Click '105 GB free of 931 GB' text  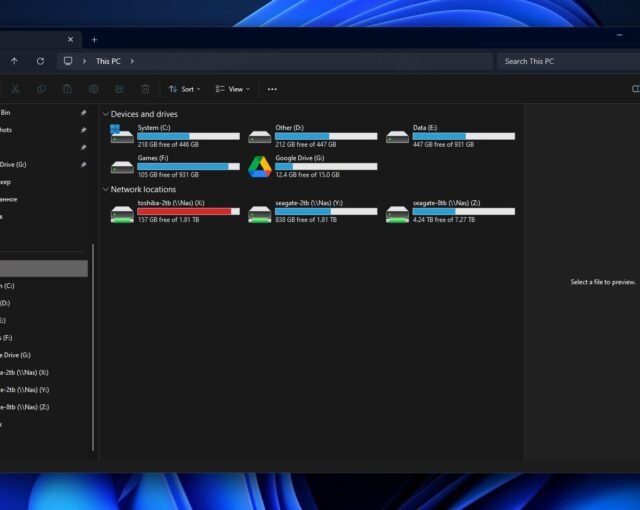168,175
